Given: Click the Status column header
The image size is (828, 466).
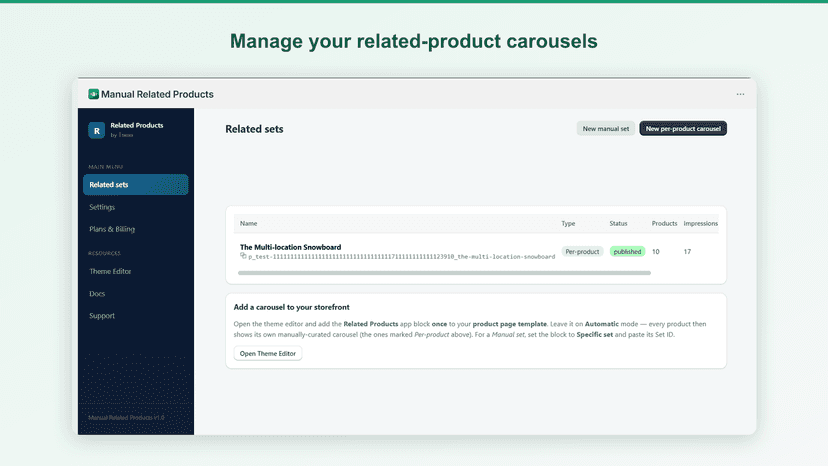Looking at the screenshot, I should click(x=618, y=223).
